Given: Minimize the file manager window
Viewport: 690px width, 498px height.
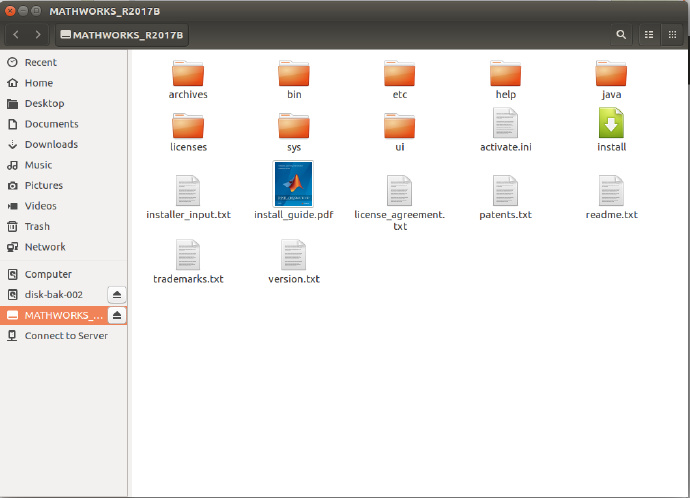Looking at the screenshot, I should point(23,11).
